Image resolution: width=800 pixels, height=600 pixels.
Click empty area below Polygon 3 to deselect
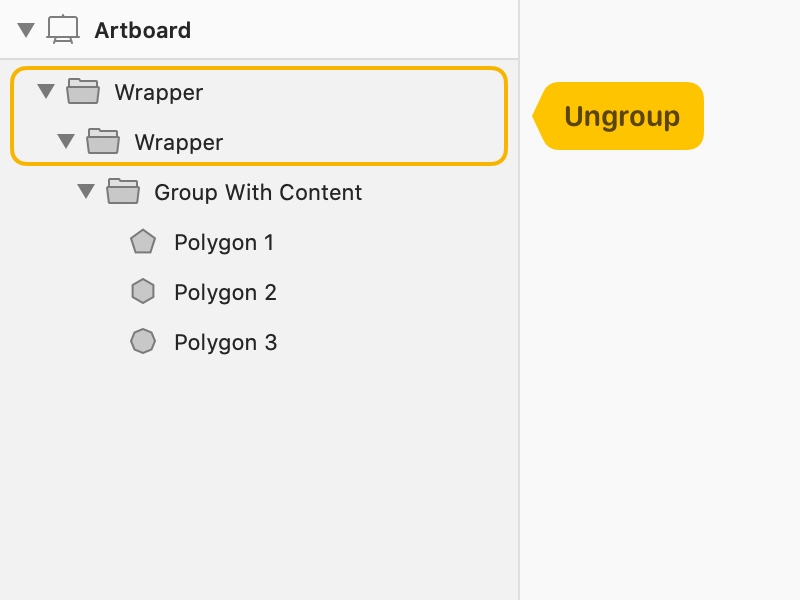(259, 480)
